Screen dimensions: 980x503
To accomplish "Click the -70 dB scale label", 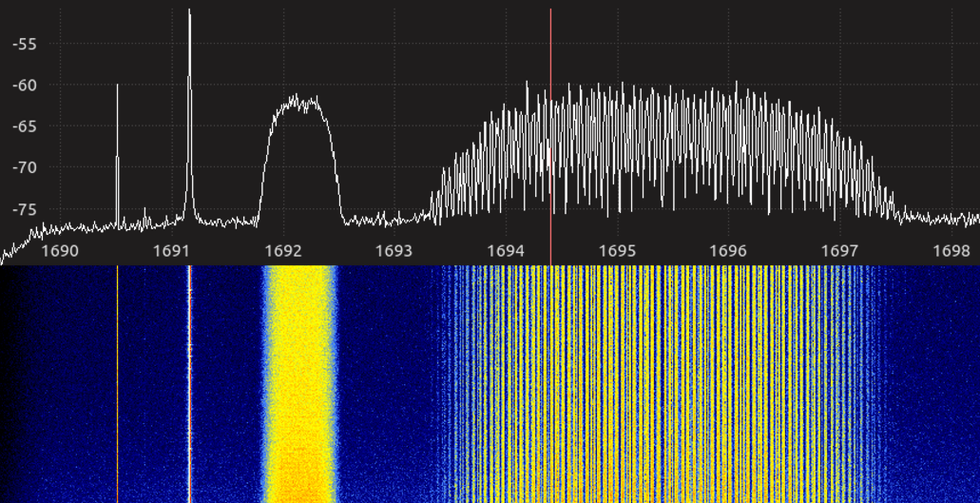I will click(x=26, y=167).
